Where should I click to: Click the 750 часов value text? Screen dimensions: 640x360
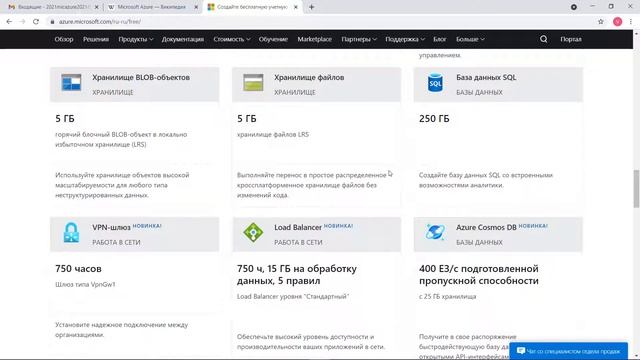78,269
